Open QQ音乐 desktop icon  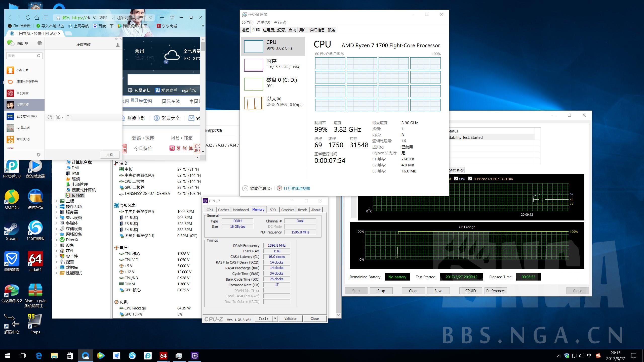coord(12,200)
